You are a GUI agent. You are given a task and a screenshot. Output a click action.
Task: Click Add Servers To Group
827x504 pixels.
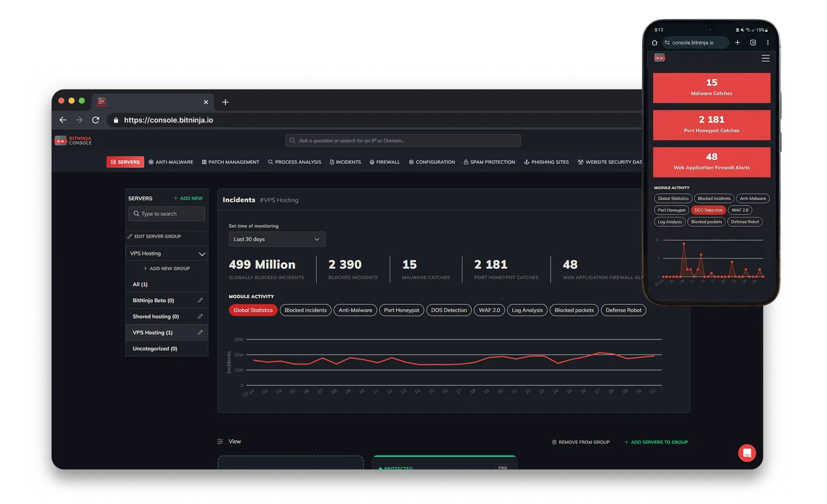[x=656, y=442]
